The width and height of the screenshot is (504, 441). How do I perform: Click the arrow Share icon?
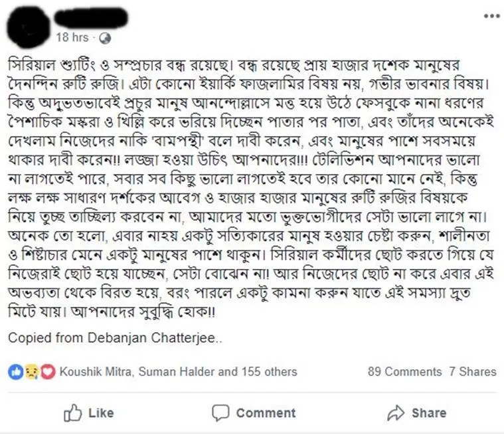click(396, 412)
